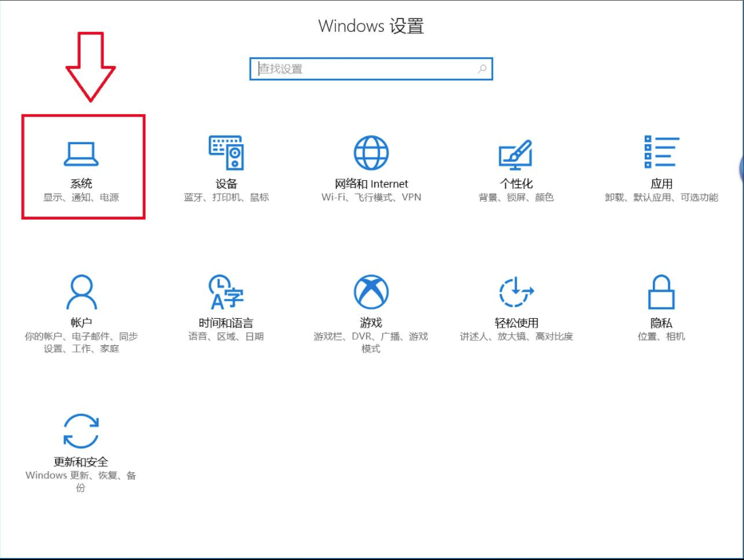Click the 背景、锁屏、颜色 subtitle text
Screen dimensions: 744x560
(515, 198)
